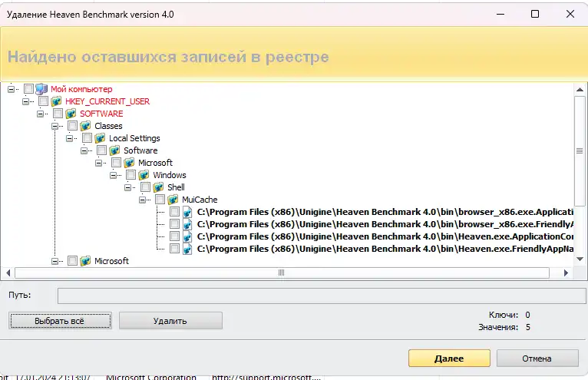Click the registry folder icon beside SOFTWARE
This screenshot has width=588, height=380.
71,114
